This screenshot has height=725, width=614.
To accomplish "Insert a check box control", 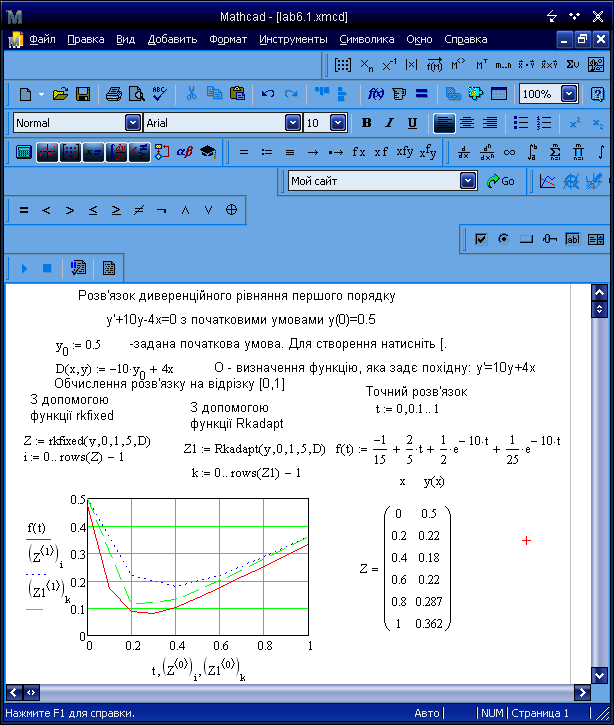I will pos(481,239).
